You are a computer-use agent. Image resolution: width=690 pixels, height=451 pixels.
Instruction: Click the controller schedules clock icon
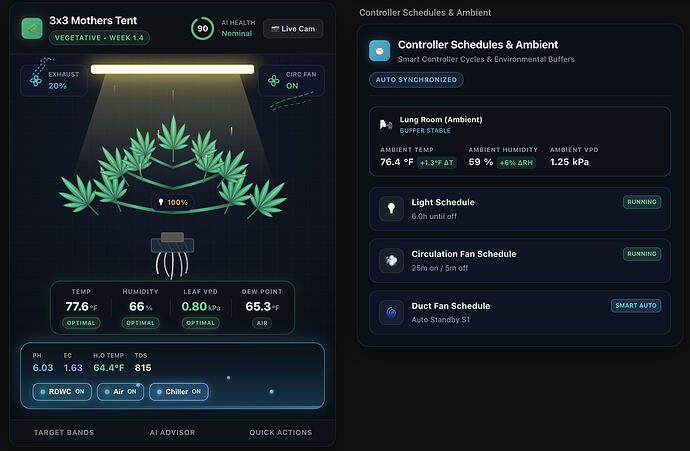click(x=379, y=51)
